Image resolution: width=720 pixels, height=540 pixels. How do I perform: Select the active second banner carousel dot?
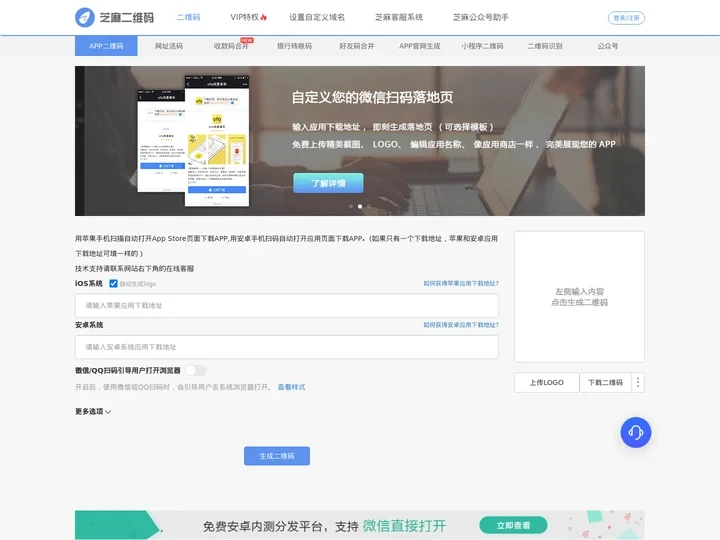click(360, 207)
